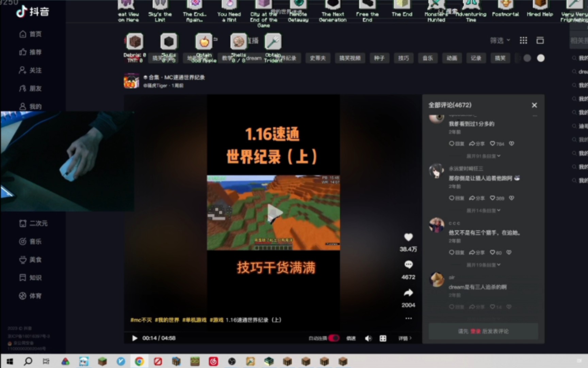Open 音乐 category in the sidebar
This screenshot has height=368, width=588.
[30, 242]
